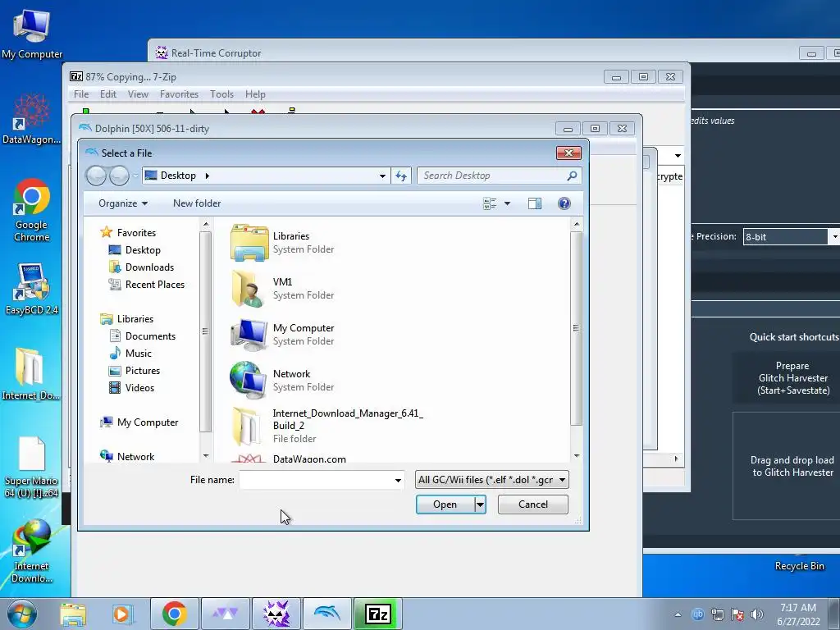Show hidden system tray icons
This screenshot has height=630, width=840.
coord(678,614)
